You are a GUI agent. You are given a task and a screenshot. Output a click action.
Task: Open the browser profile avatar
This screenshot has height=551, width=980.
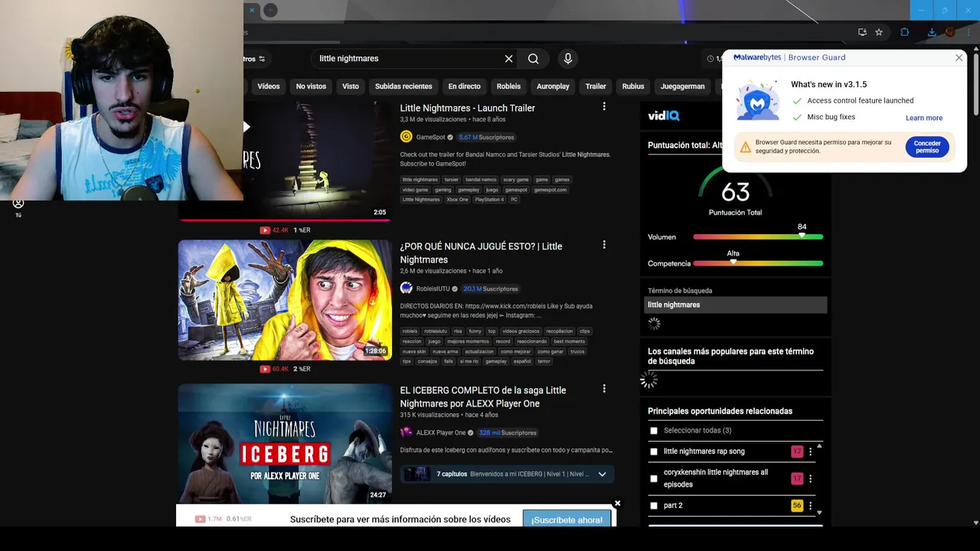[950, 32]
